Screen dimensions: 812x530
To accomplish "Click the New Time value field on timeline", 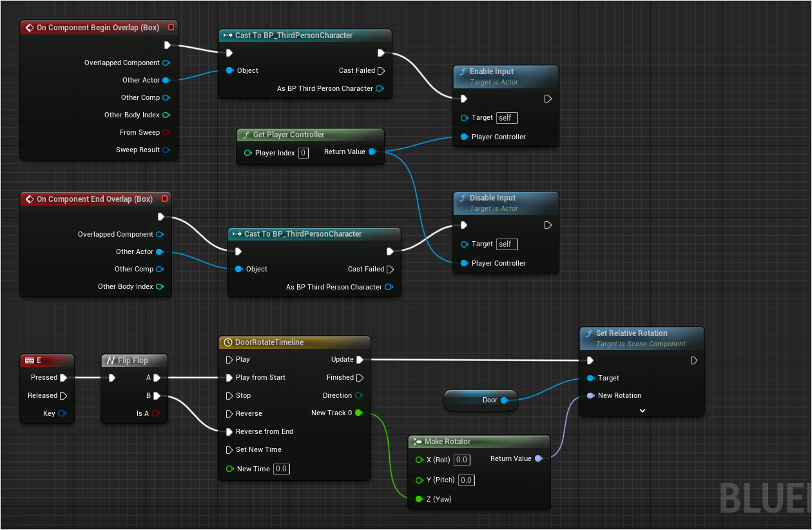I will pyautogui.click(x=281, y=469).
